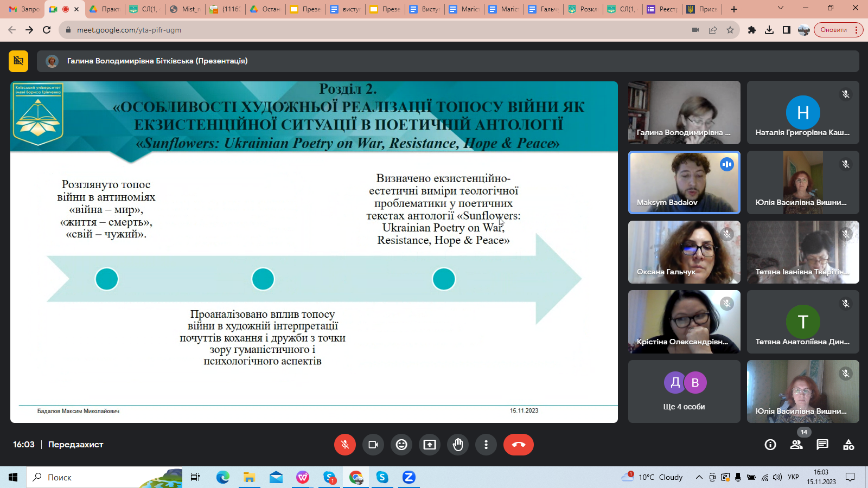Image resolution: width=868 pixels, height=488 pixels.
Task: Leave the call with red hang-up button
Action: coord(518,445)
